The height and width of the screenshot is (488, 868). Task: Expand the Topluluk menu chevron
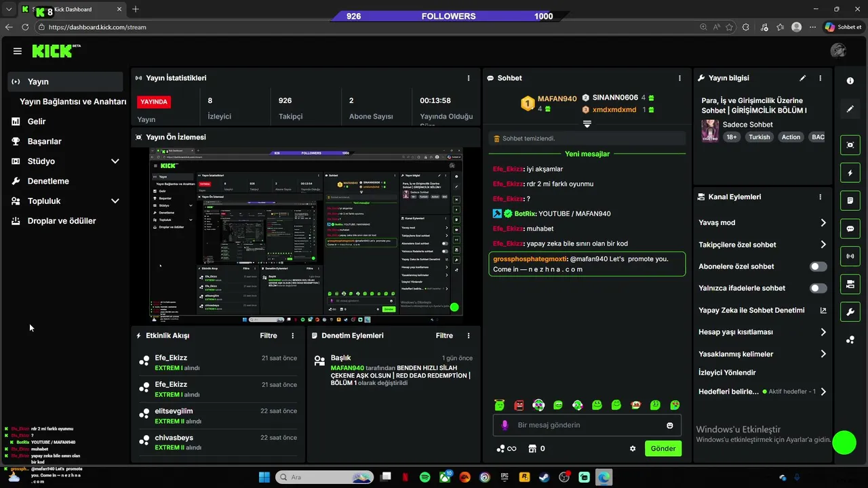115,201
